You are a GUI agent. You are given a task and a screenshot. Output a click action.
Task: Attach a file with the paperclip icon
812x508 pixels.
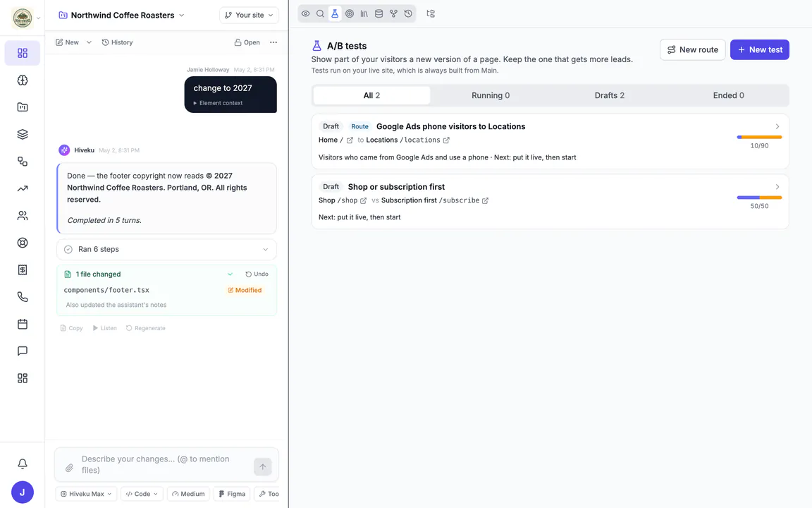pos(69,468)
